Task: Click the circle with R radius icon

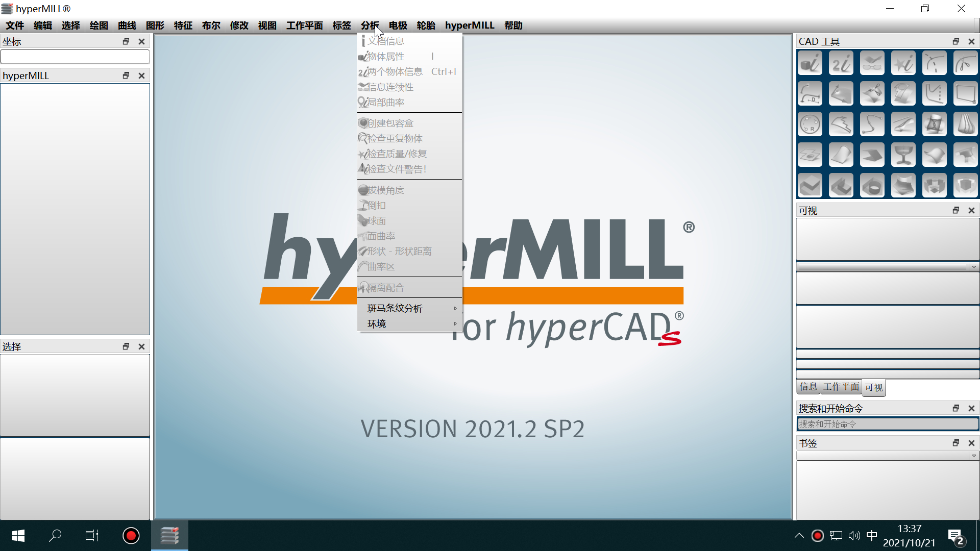Action: 810,124
